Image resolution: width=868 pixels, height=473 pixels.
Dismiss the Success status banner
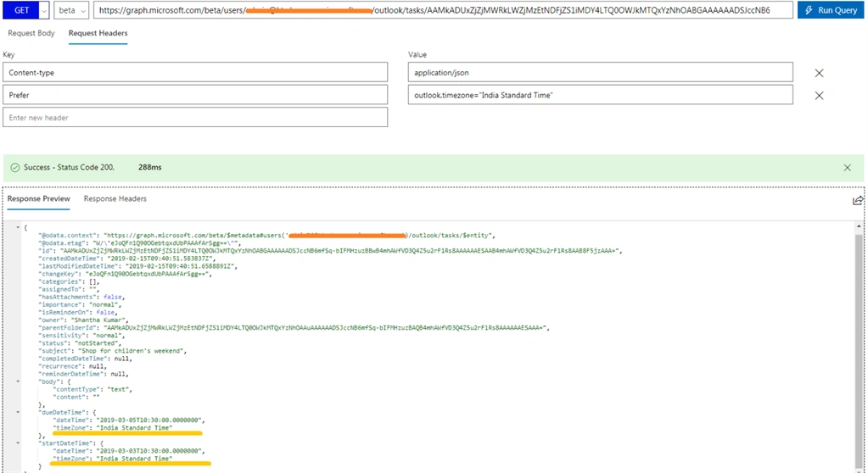(847, 168)
